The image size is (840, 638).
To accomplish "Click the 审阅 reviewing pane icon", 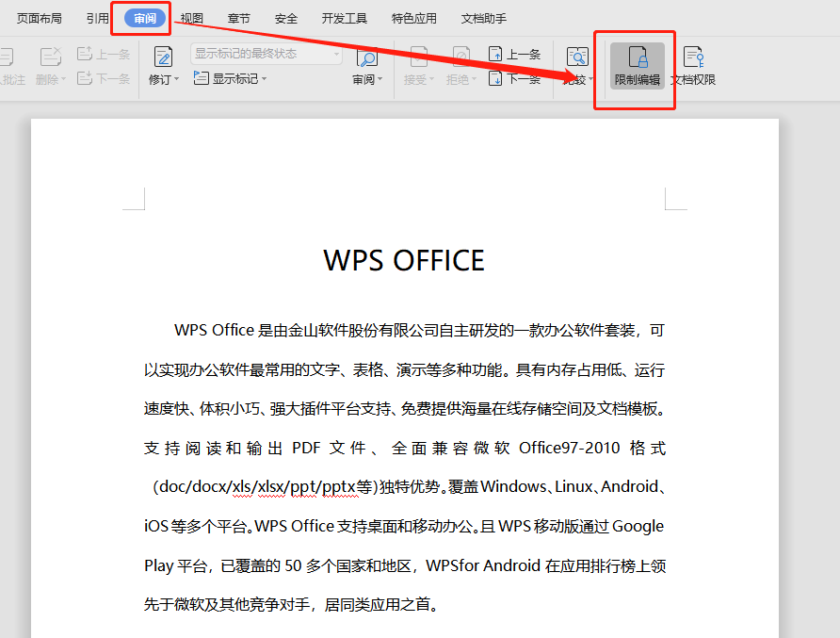I will point(367,57).
